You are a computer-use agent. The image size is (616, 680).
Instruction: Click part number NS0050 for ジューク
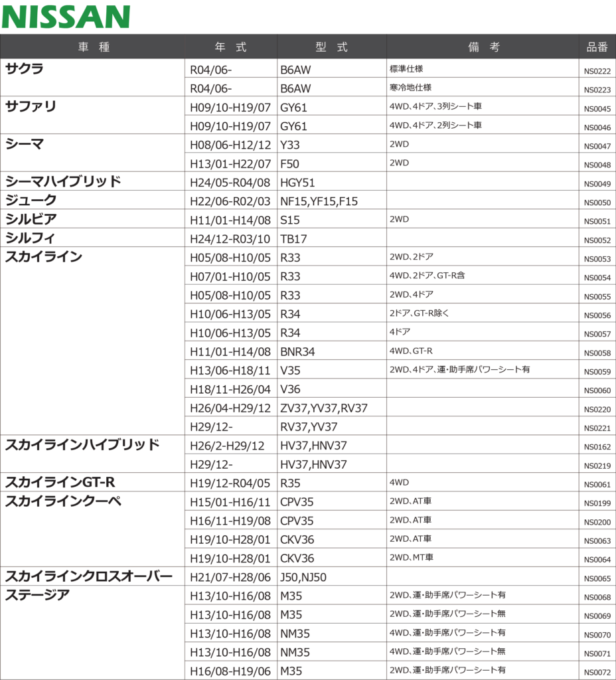click(x=597, y=203)
